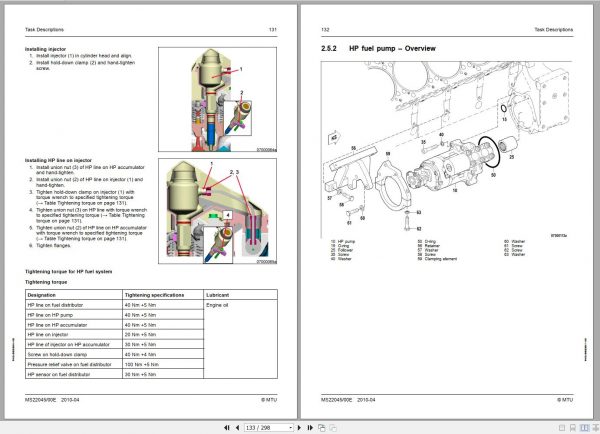Click the '40 Nm +4 Nm' torque value
This screenshot has width=600, height=434.
pyautogui.click(x=140, y=354)
